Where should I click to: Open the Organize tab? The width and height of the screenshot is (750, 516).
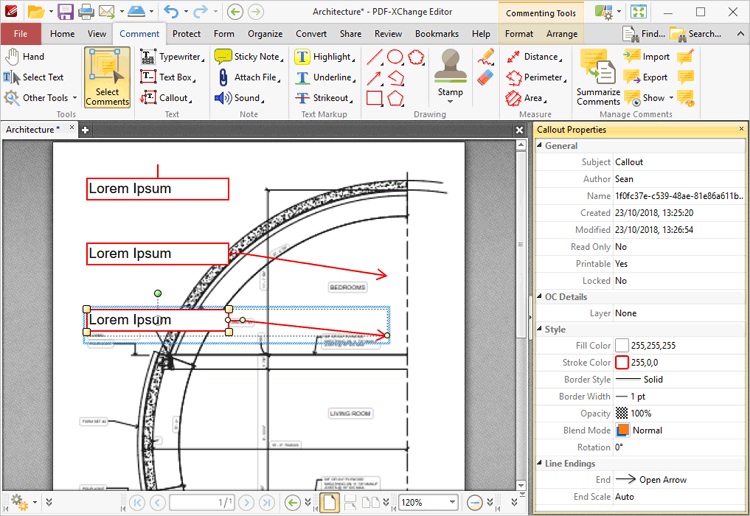265,34
